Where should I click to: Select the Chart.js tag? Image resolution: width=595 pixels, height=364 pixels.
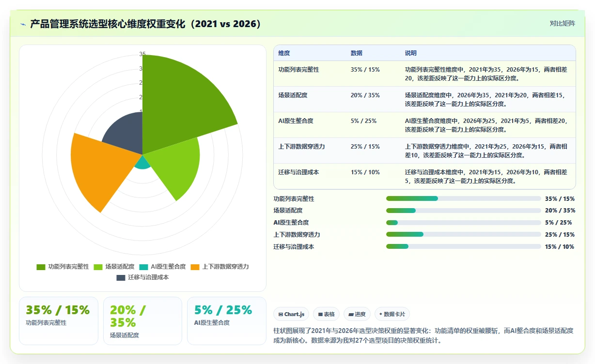[x=291, y=314]
